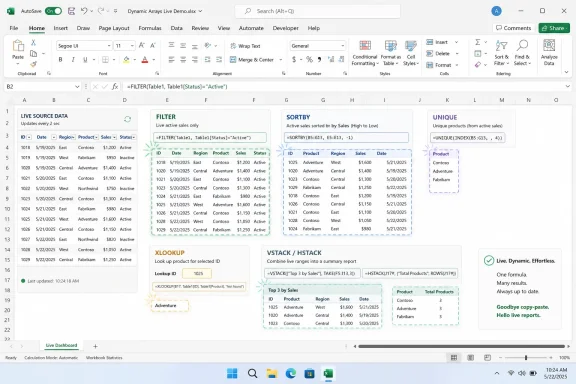The width and height of the screenshot is (576, 384).
Task: Click the Lookup ID cell showing 1025
Action: (197, 273)
